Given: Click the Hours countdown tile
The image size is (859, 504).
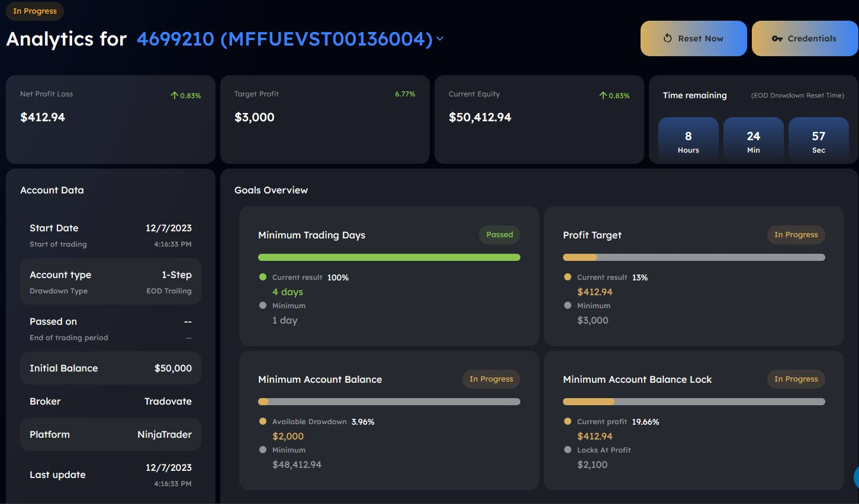Looking at the screenshot, I should click(688, 140).
